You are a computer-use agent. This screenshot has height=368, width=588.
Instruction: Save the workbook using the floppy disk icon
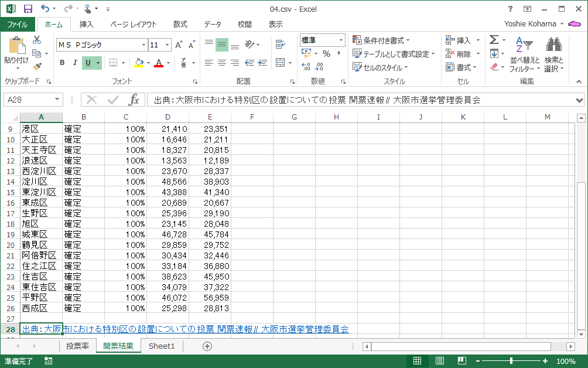point(28,9)
